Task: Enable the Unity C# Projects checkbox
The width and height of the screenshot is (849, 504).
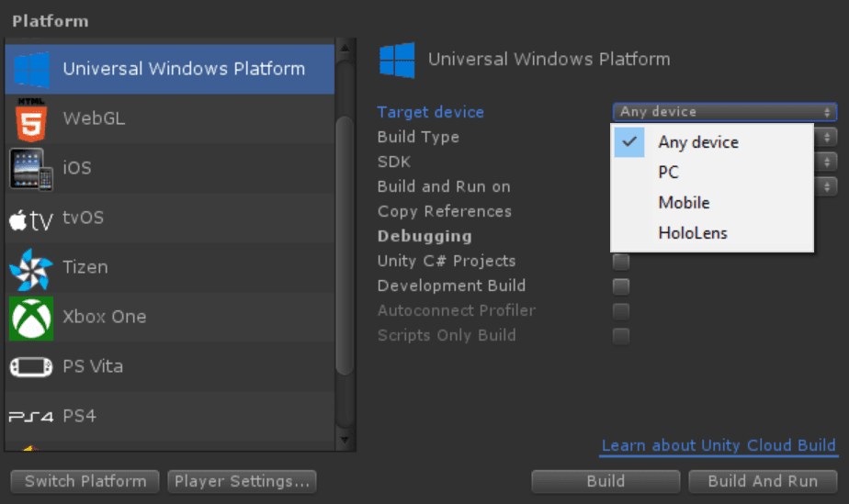Action: (621, 262)
